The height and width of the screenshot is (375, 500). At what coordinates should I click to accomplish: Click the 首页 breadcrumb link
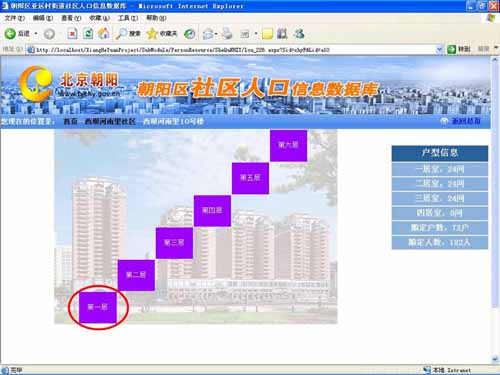click(x=70, y=121)
